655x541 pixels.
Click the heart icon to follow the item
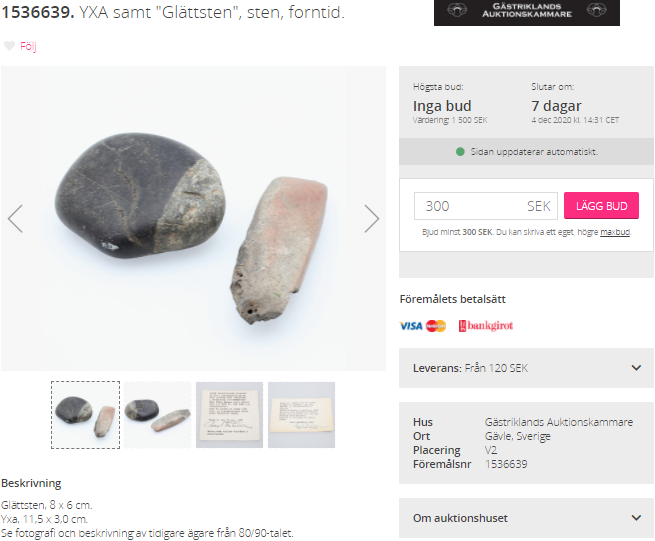click(x=9, y=46)
